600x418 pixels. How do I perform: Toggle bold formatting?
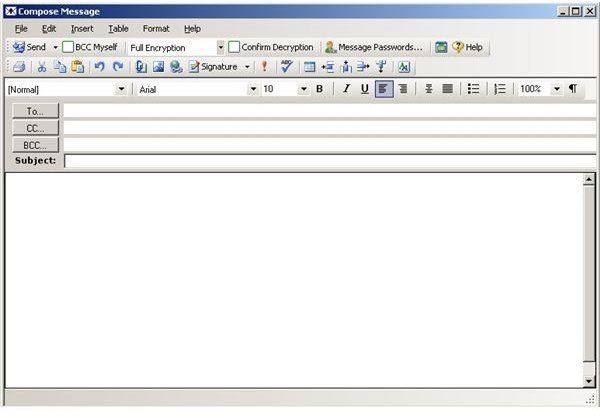(x=320, y=89)
